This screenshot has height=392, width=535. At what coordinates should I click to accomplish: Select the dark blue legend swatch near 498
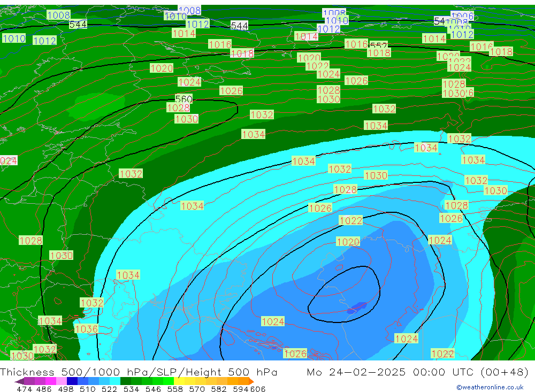pyautogui.click(x=72, y=381)
